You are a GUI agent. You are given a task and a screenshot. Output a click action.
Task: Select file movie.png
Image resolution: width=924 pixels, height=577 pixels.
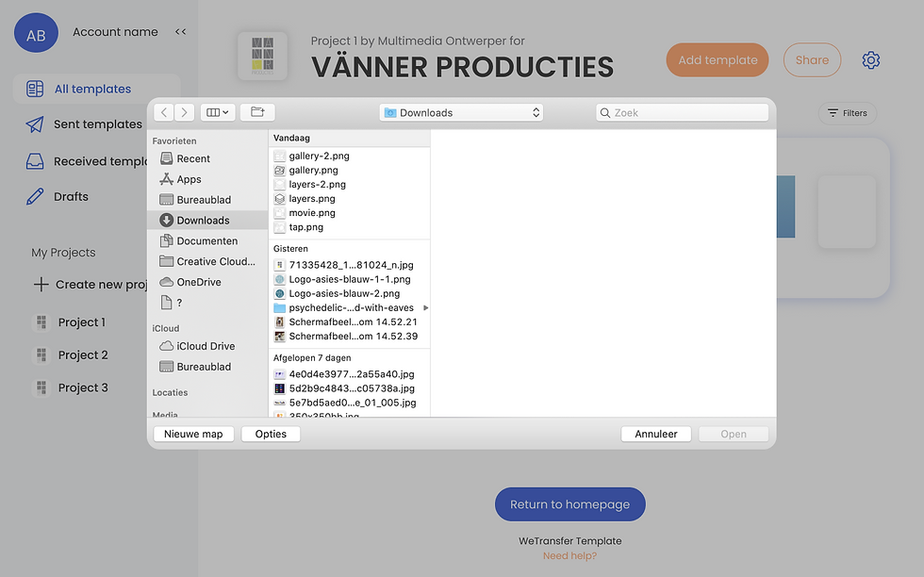(350, 213)
